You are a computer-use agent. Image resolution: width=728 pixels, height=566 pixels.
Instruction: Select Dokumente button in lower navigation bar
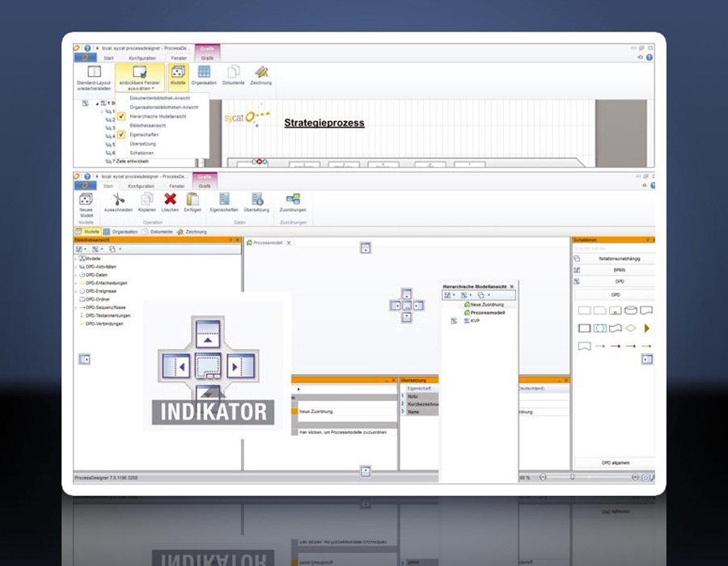point(158,231)
